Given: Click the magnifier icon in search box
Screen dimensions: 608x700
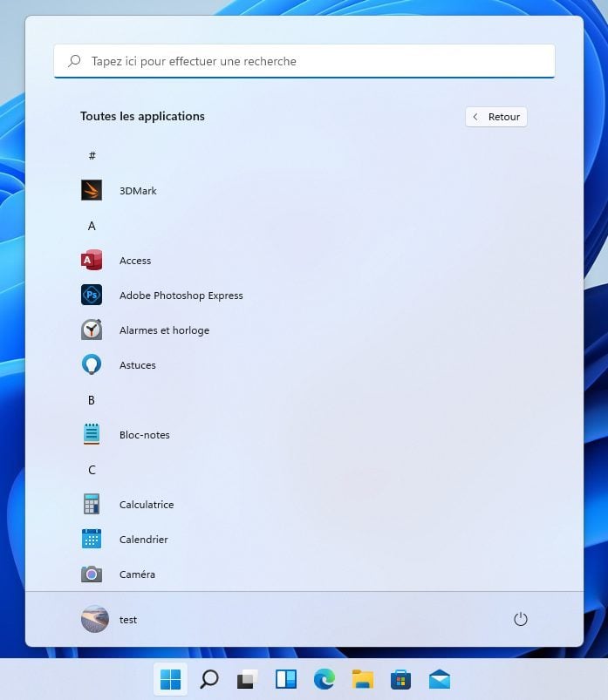Looking at the screenshot, I should point(74,61).
